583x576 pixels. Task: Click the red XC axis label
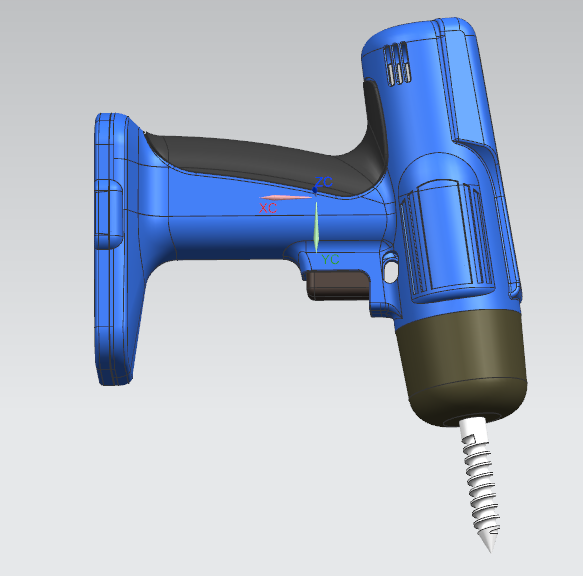(268, 208)
